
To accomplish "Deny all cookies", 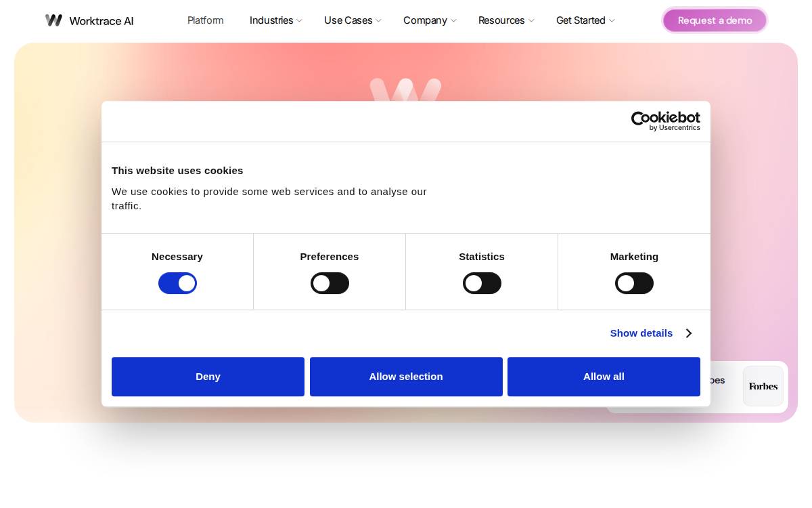I will click(x=208, y=377).
